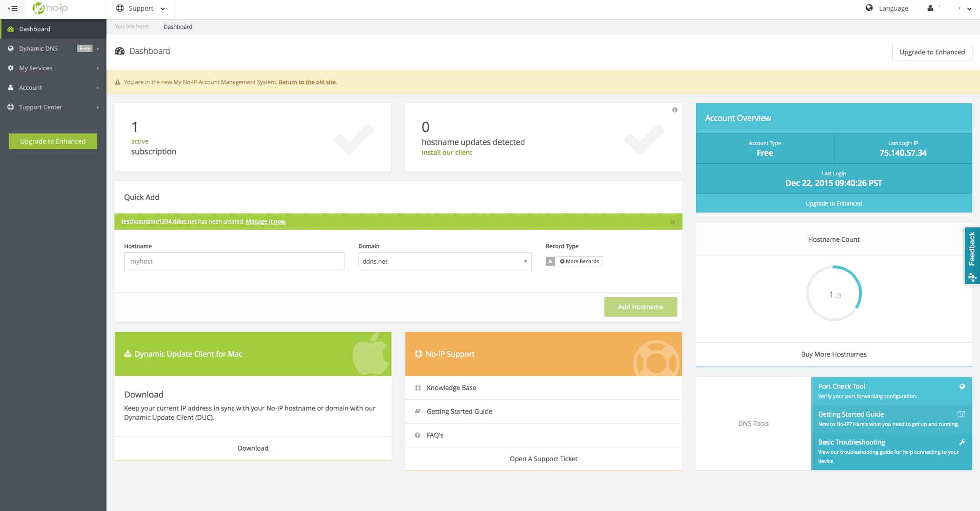
Task: Click Open A Support Ticket
Action: [x=543, y=459]
